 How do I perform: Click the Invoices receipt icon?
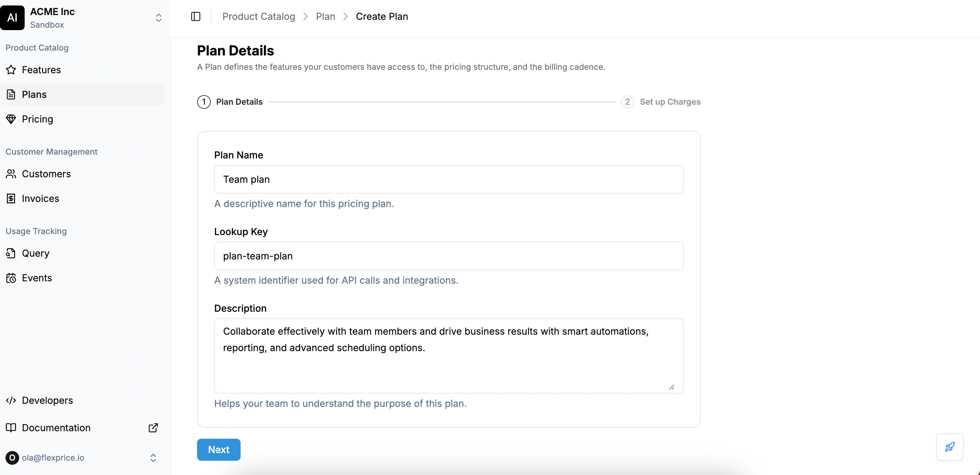click(11, 199)
